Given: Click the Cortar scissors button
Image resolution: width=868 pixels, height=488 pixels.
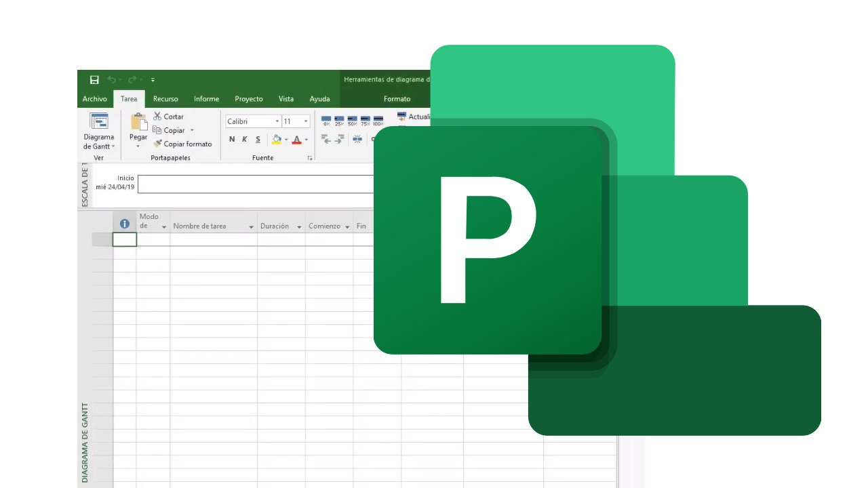Looking at the screenshot, I should point(168,117).
